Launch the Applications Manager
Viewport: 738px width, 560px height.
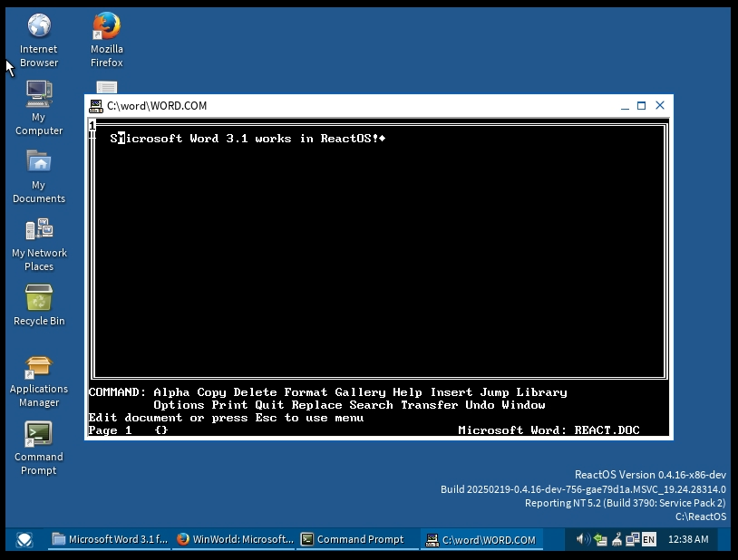pos(38,367)
